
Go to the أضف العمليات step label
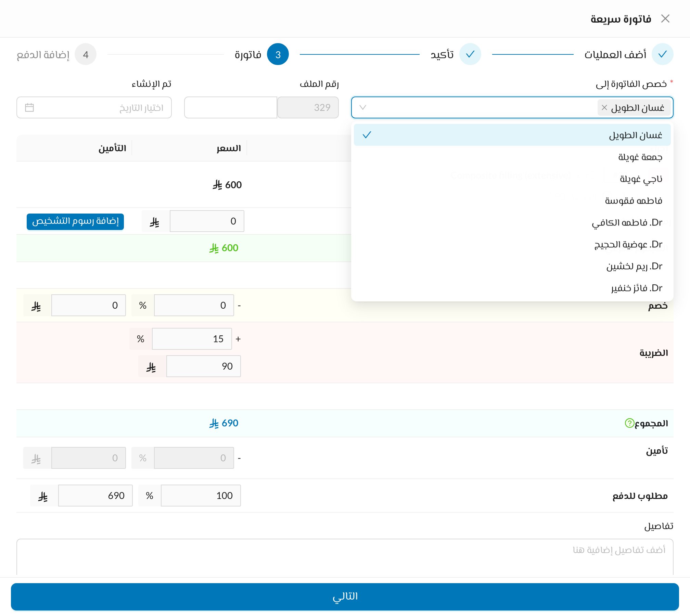pyautogui.click(x=615, y=54)
